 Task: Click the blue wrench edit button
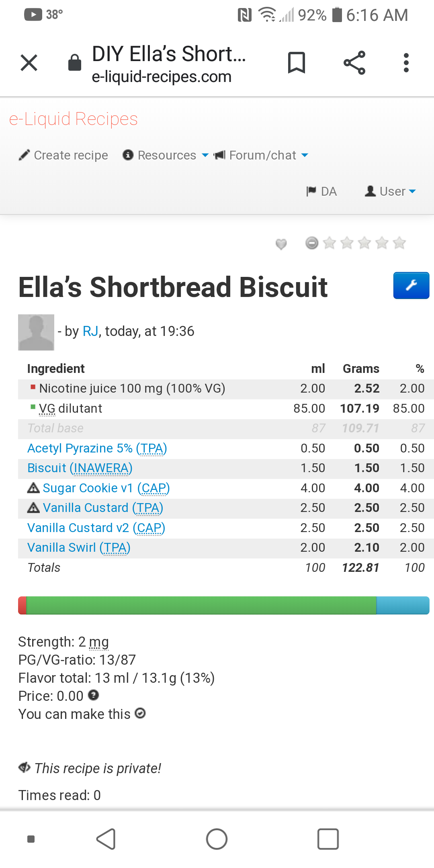tap(411, 285)
